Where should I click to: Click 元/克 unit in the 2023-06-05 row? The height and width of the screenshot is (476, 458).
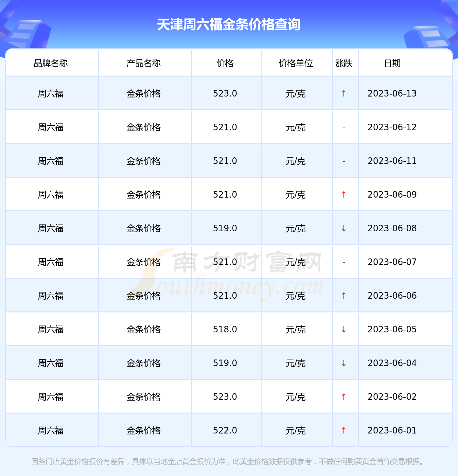point(296,330)
